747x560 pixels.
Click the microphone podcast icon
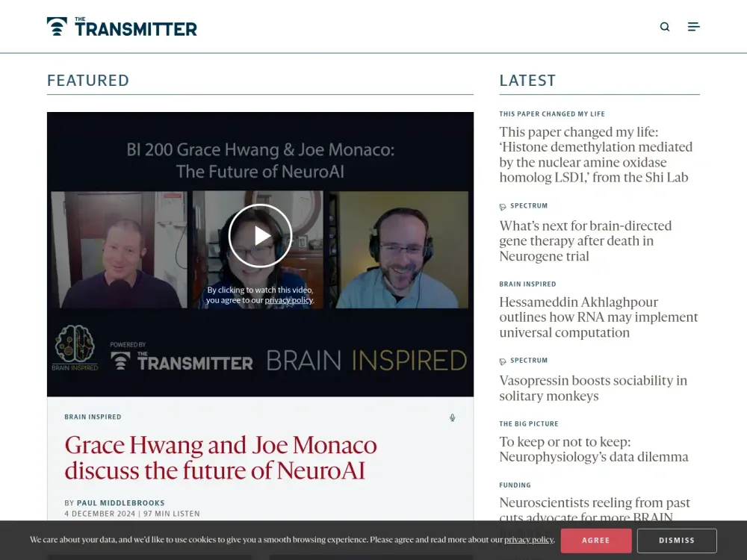pyautogui.click(x=452, y=417)
